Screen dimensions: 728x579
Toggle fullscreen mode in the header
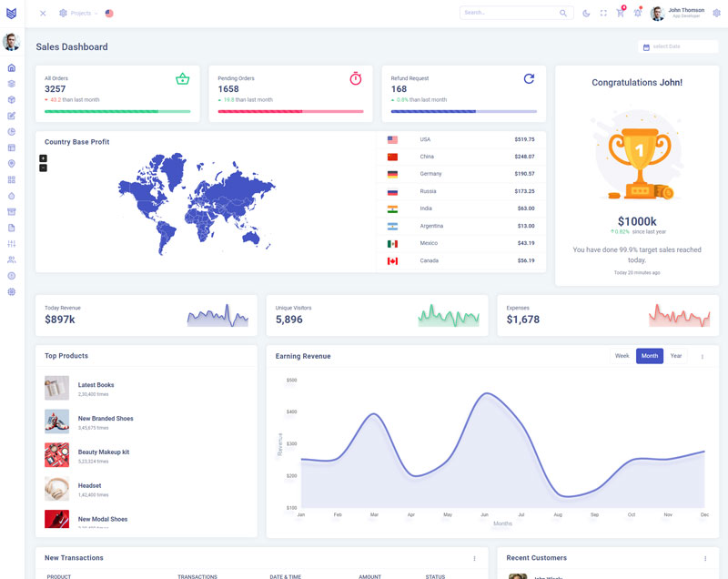603,13
